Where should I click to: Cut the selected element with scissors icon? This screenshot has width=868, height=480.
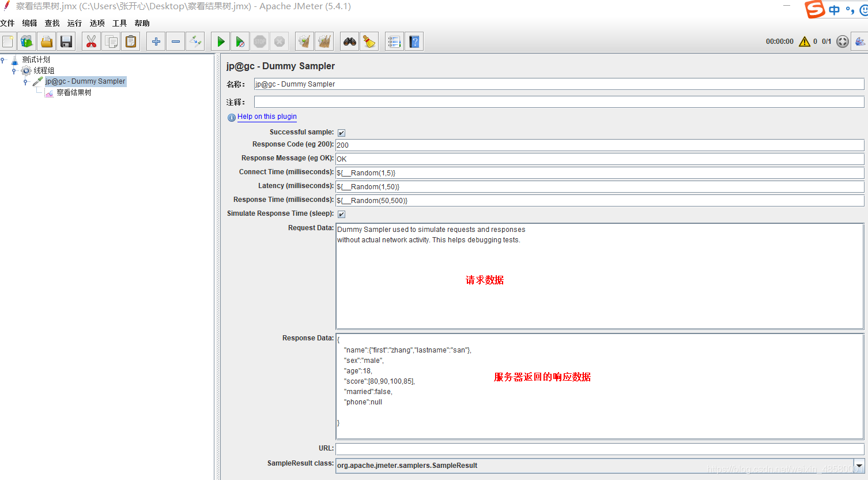pos(91,42)
